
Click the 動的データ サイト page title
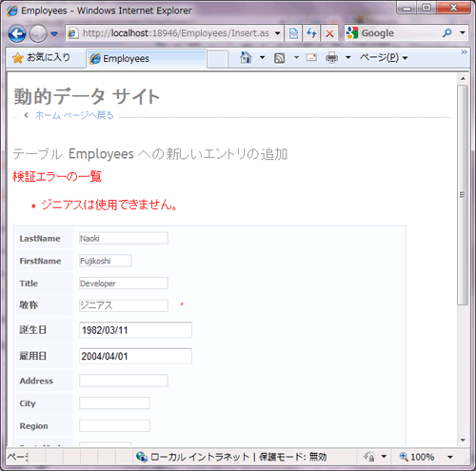pyautogui.click(x=87, y=96)
